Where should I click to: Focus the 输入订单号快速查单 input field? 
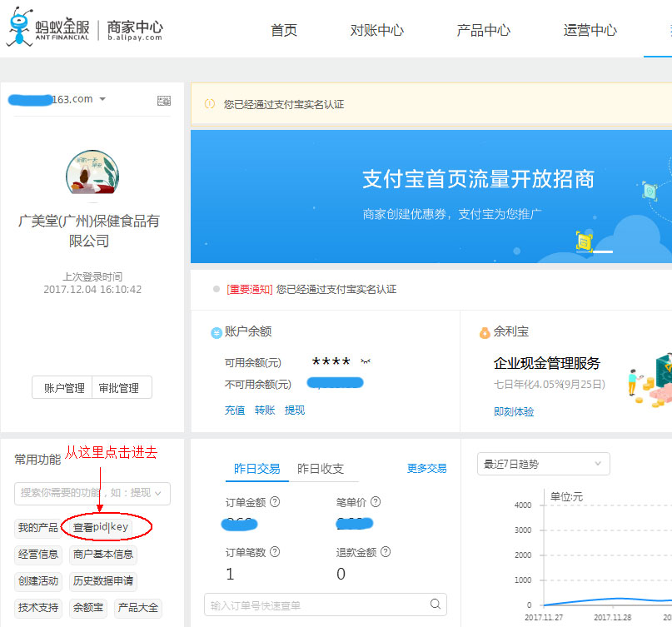pos(326,605)
